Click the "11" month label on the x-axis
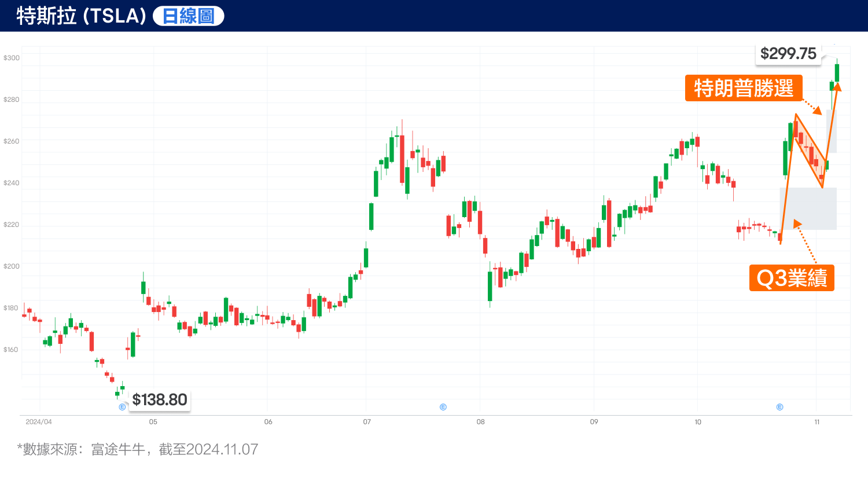 (818, 423)
